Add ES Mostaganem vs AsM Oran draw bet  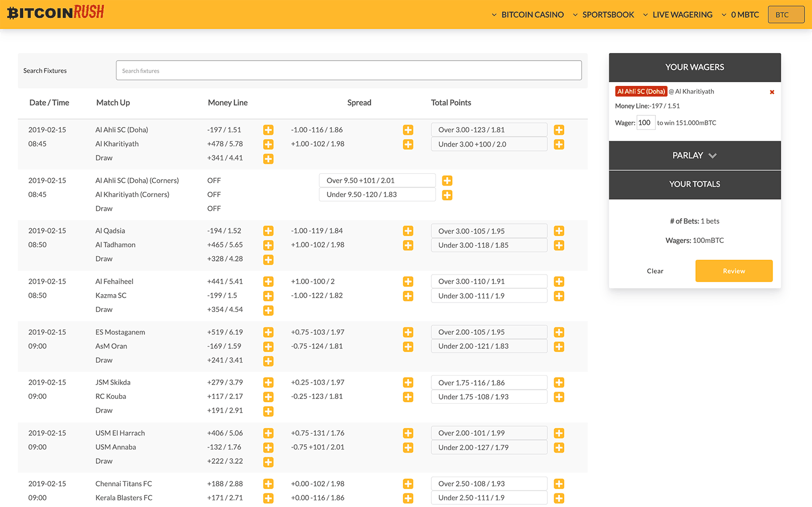coord(268,361)
